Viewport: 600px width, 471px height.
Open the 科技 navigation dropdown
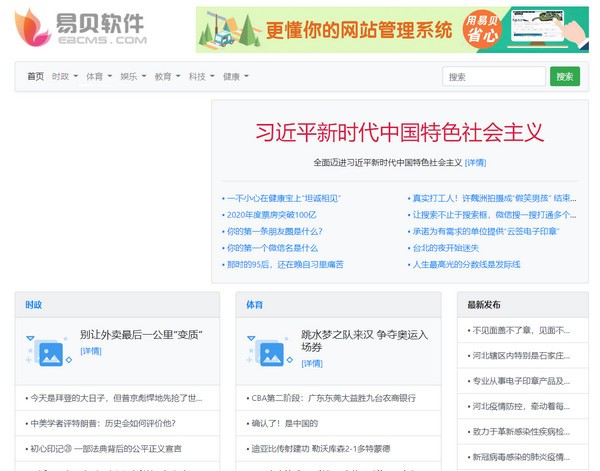tap(201, 77)
